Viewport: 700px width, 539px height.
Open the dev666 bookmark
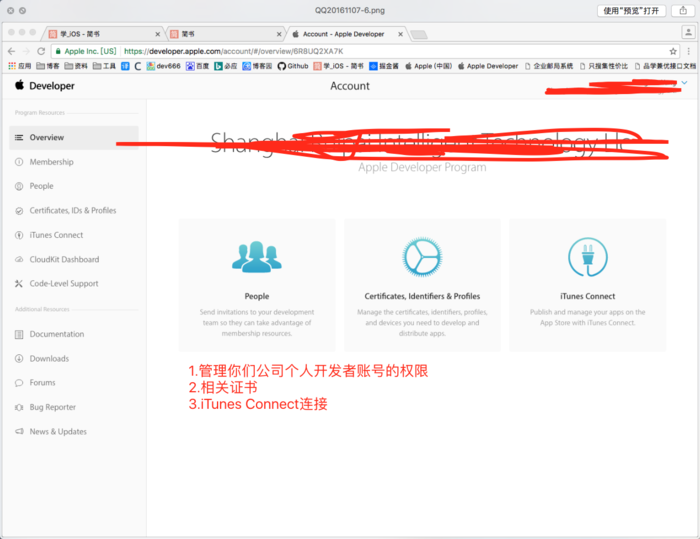[x=163, y=66]
